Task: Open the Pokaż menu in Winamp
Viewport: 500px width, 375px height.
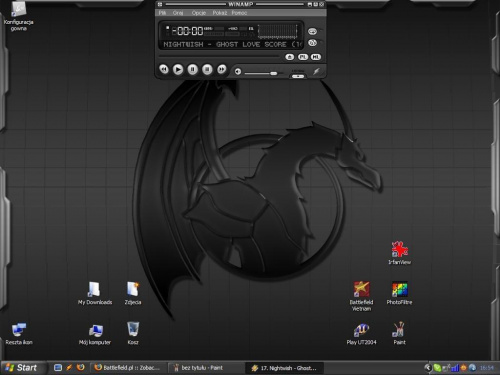Action: pyautogui.click(x=220, y=13)
